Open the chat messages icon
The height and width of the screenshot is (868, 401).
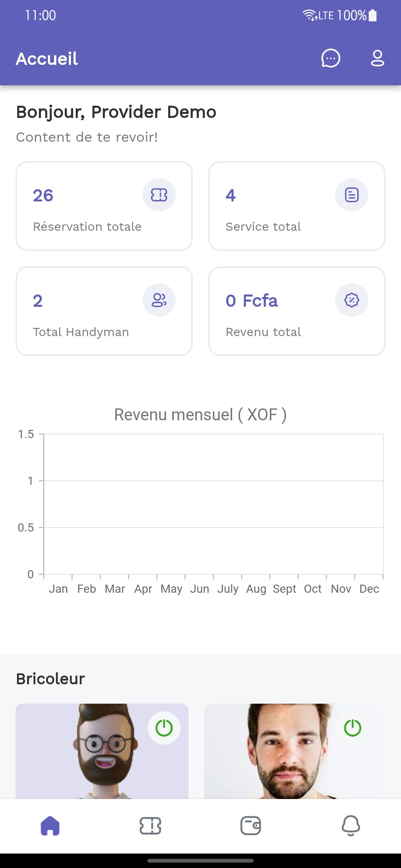(330, 58)
